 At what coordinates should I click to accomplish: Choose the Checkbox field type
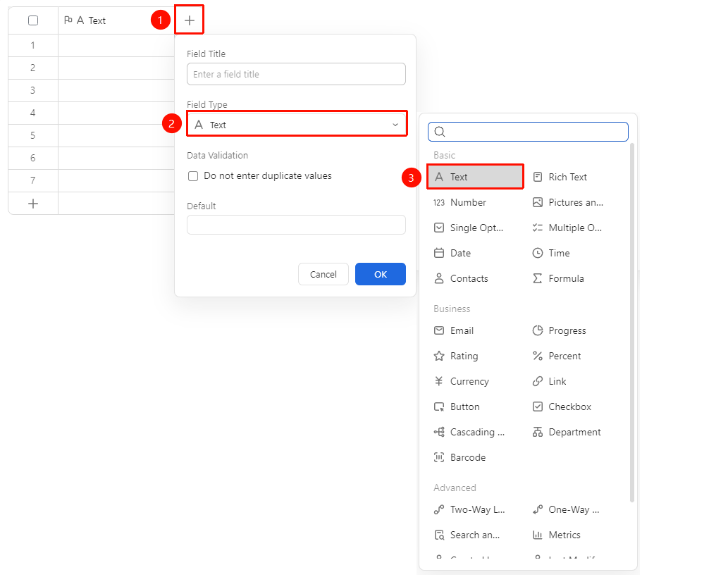[562, 407]
